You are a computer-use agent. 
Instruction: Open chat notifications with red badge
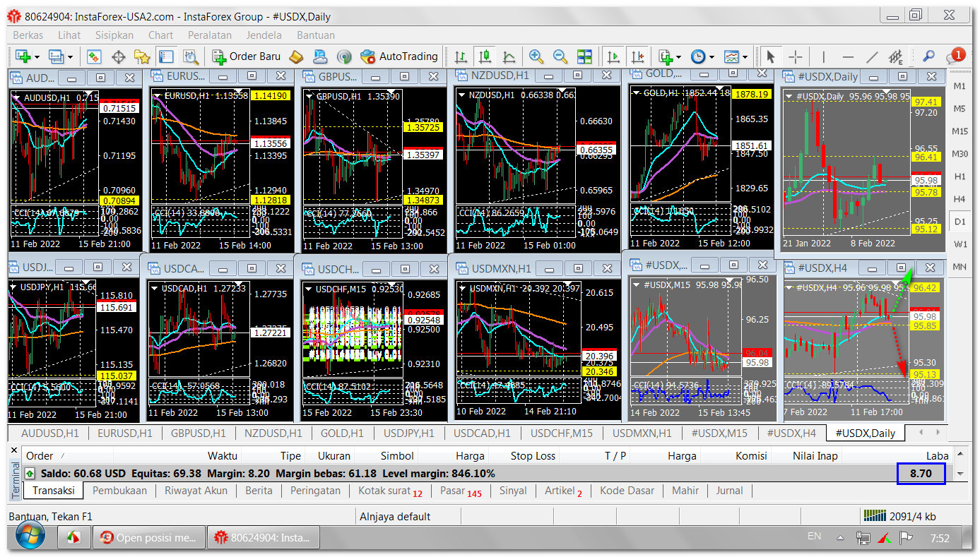click(955, 56)
